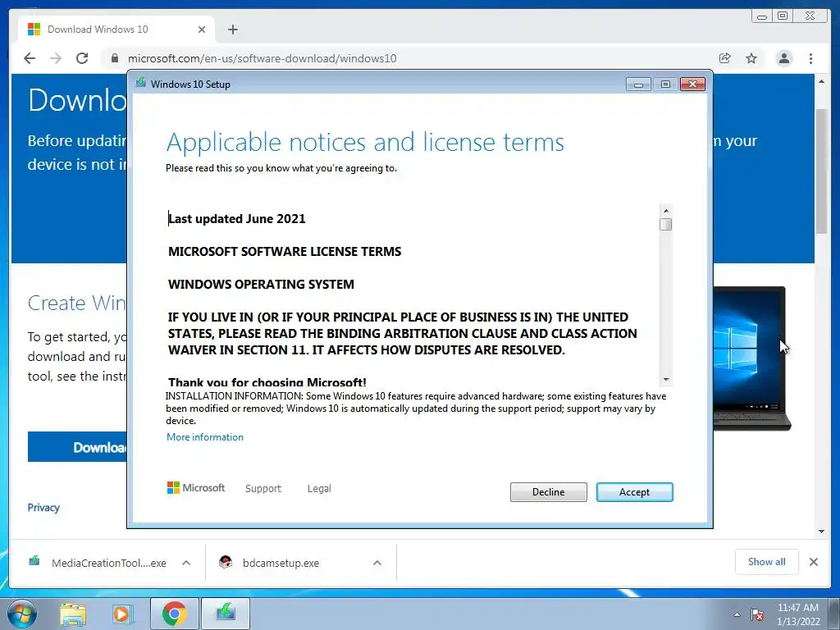Image resolution: width=840 pixels, height=630 pixels.
Task: Open the More information link
Action: 204,437
